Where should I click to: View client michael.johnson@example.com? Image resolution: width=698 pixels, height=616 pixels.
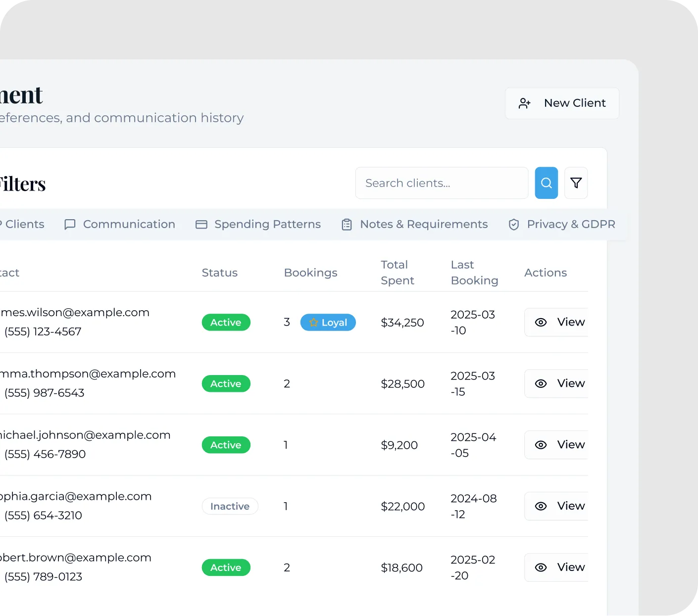(556, 445)
